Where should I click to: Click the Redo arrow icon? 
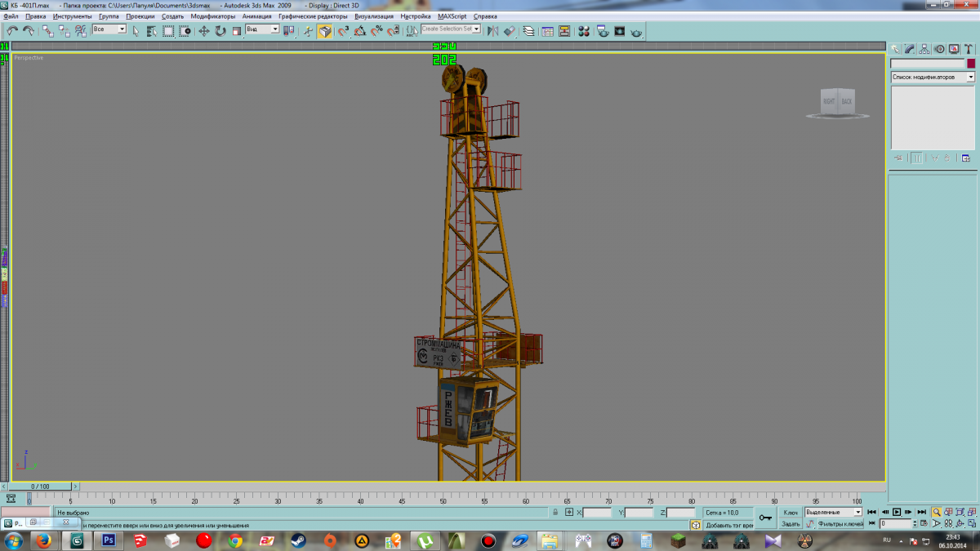tap(29, 31)
